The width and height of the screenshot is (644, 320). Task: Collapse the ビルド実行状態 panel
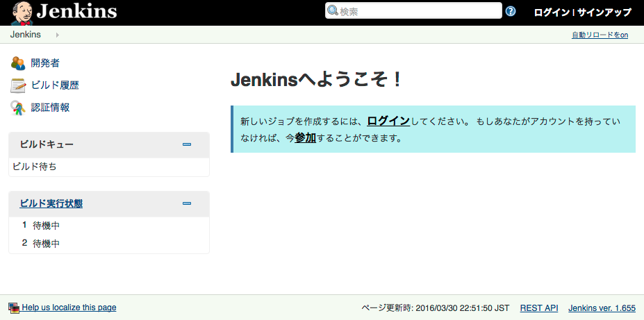(187, 203)
